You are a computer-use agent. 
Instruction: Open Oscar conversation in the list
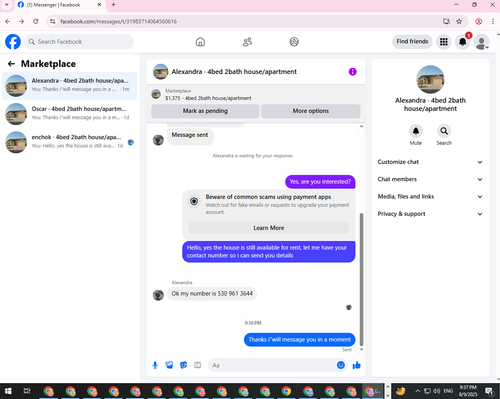[70, 114]
